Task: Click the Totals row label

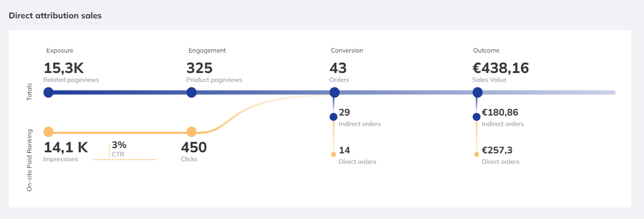Action: [x=30, y=92]
